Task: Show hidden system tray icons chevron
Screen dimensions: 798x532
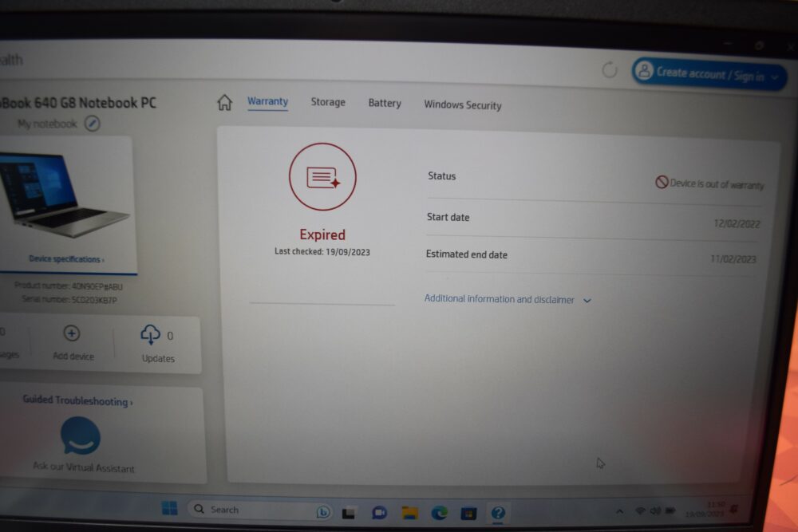Action: (619, 511)
